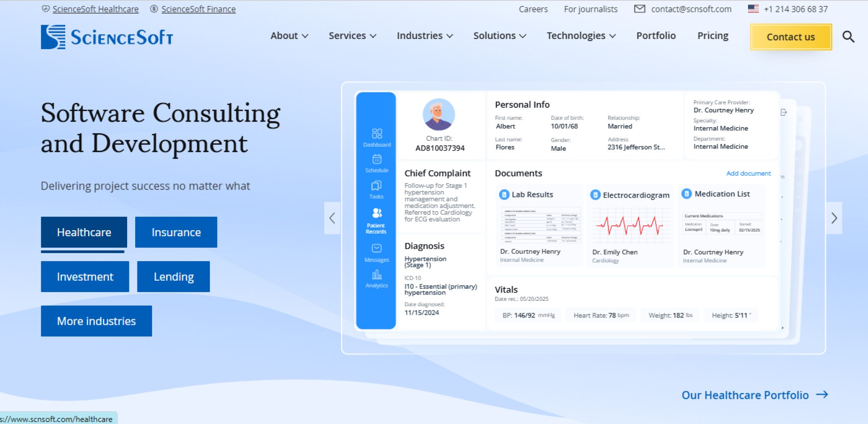The image size is (868, 424).
Task: Click the next slide arrow
Action: [x=834, y=218]
